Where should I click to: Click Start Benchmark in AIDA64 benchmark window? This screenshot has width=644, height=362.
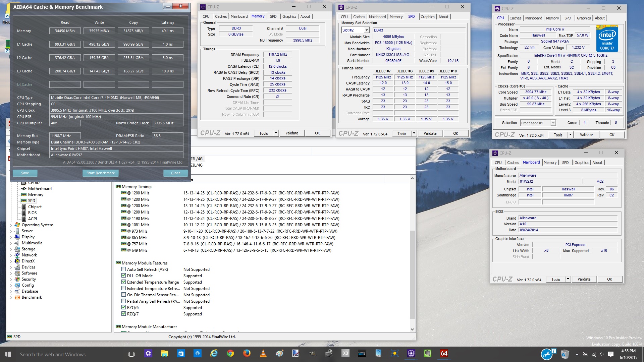[x=100, y=173]
